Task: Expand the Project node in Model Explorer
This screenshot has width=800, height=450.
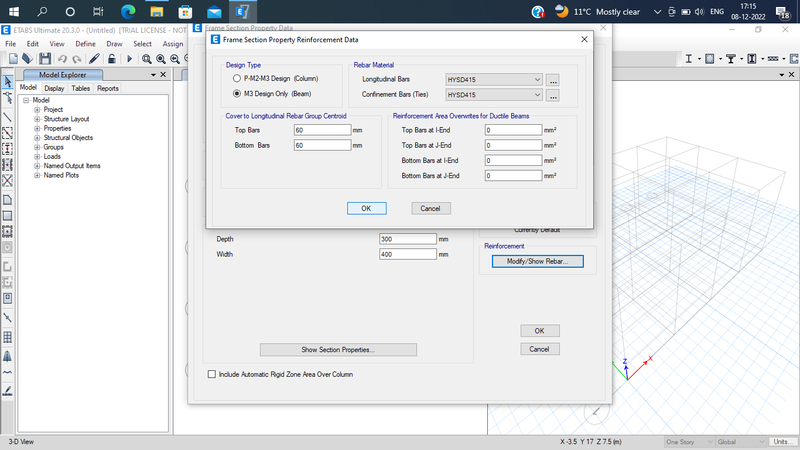Action: pyautogui.click(x=37, y=110)
